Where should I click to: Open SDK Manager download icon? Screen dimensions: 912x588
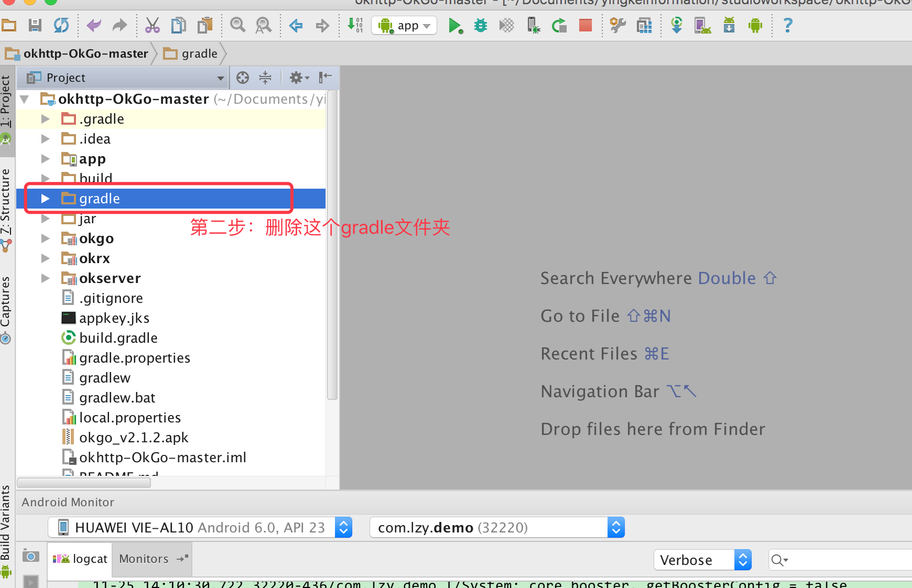tap(729, 25)
